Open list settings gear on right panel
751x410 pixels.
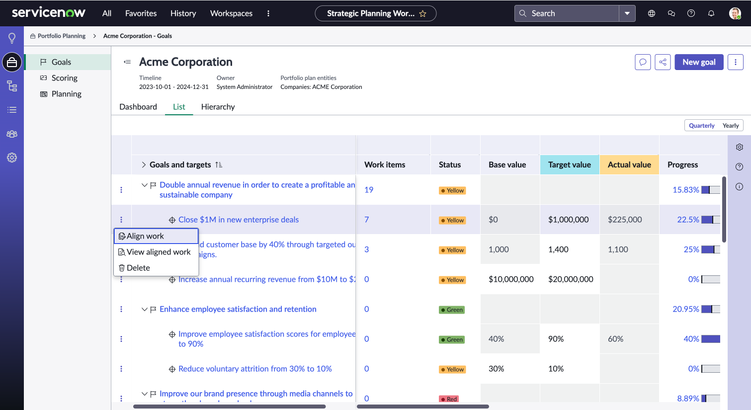click(x=740, y=147)
